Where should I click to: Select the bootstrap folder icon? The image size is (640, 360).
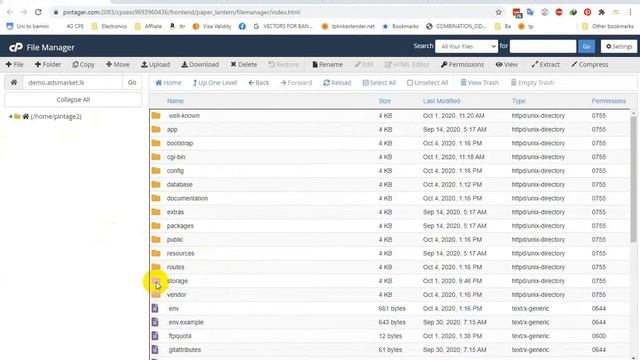tap(156, 143)
